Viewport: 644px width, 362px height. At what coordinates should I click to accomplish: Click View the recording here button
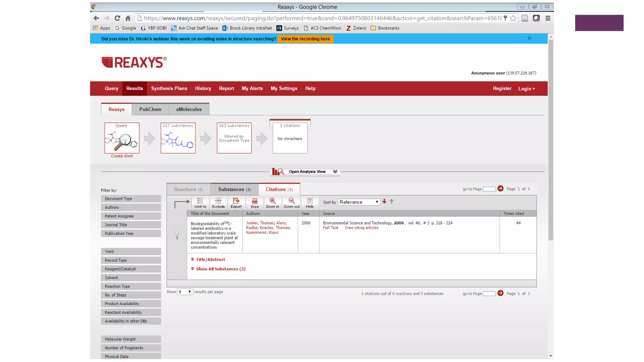click(305, 39)
